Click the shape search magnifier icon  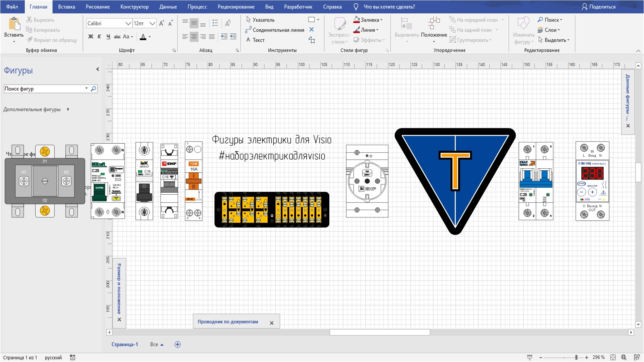tap(93, 89)
